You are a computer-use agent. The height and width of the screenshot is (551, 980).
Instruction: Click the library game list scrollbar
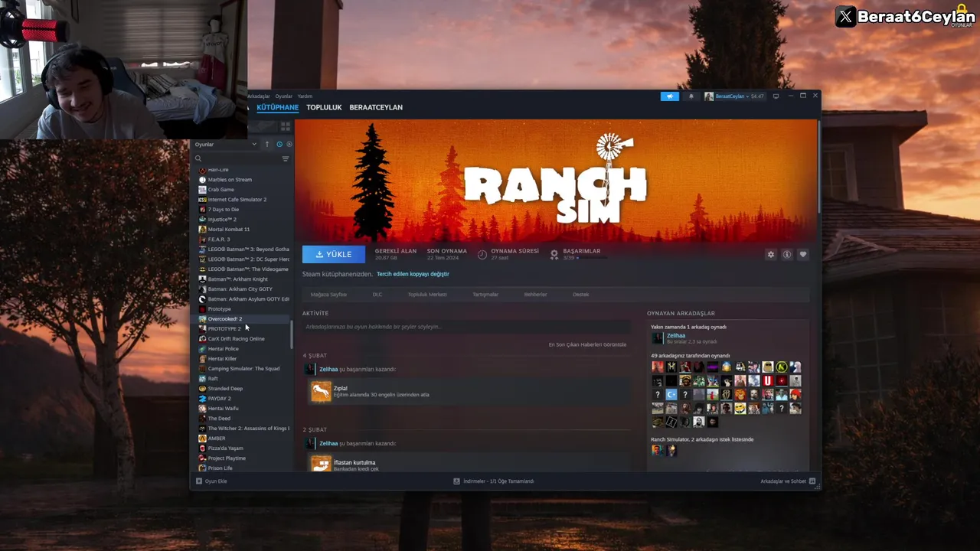coord(291,334)
